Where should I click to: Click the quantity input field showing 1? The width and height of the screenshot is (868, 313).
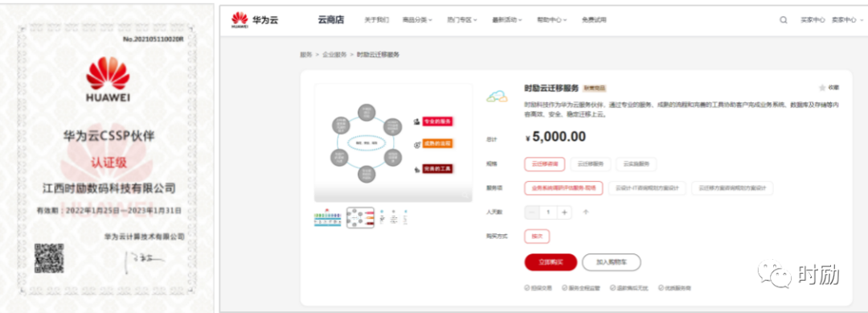pos(549,212)
